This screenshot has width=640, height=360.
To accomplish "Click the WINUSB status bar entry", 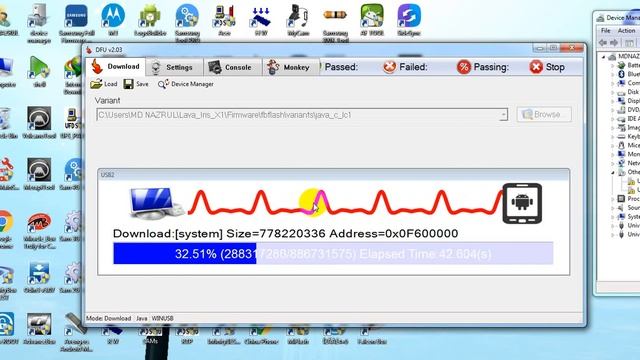I will pyautogui.click(x=162, y=318).
